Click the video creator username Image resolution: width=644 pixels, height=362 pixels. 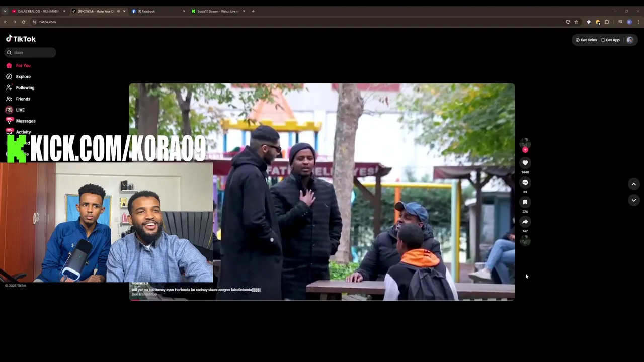[x=140, y=284]
